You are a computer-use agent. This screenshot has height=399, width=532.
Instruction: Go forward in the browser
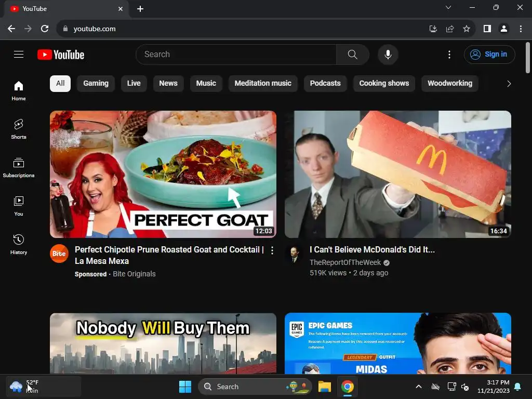coord(28,29)
